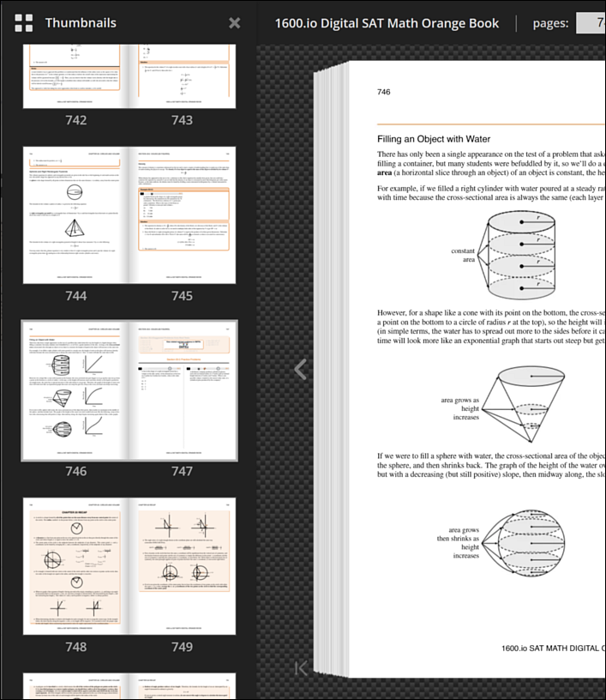The height and width of the screenshot is (700, 606).
Task: Select the page 747 thumbnail
Action: coord(183,390)
